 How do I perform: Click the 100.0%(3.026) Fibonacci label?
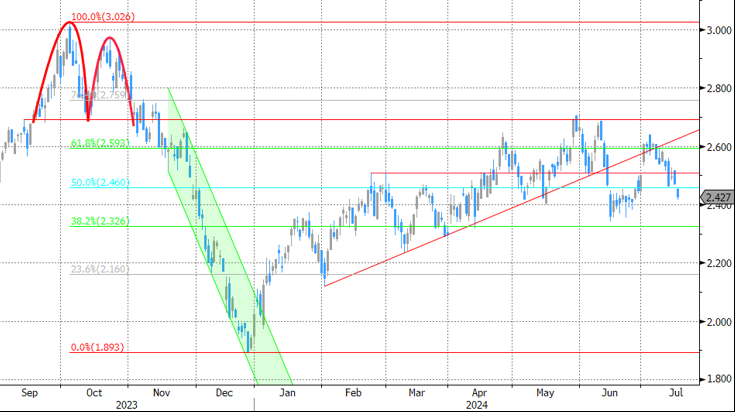[x=103, y=16]
